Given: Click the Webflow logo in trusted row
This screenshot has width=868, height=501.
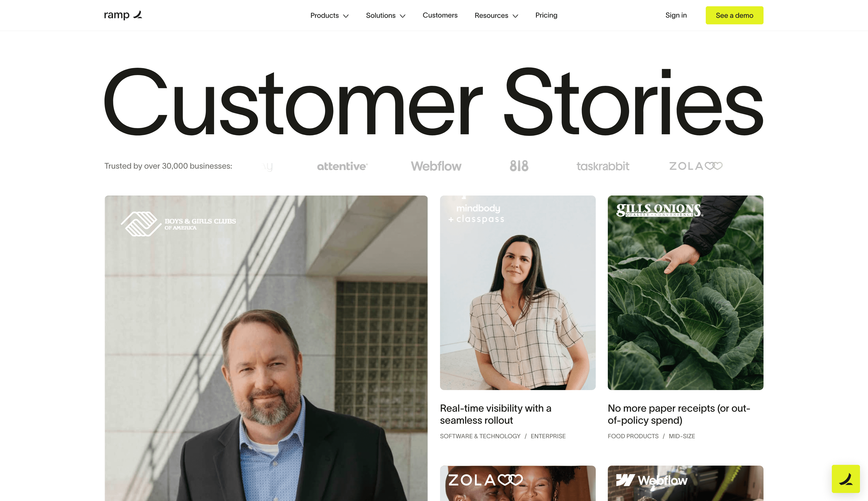Looking at the screenshot, I should pyautogui.click(x=436, y=166).
